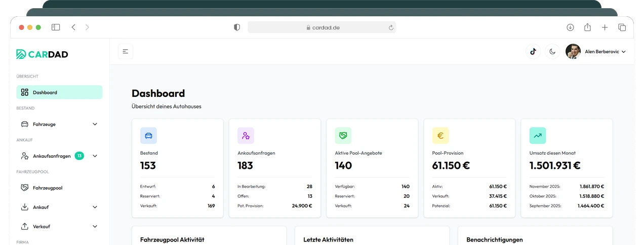The image size is (644, 245).
Task: Toggle the Safari sidebar panel
Action: tap(56, 27)
